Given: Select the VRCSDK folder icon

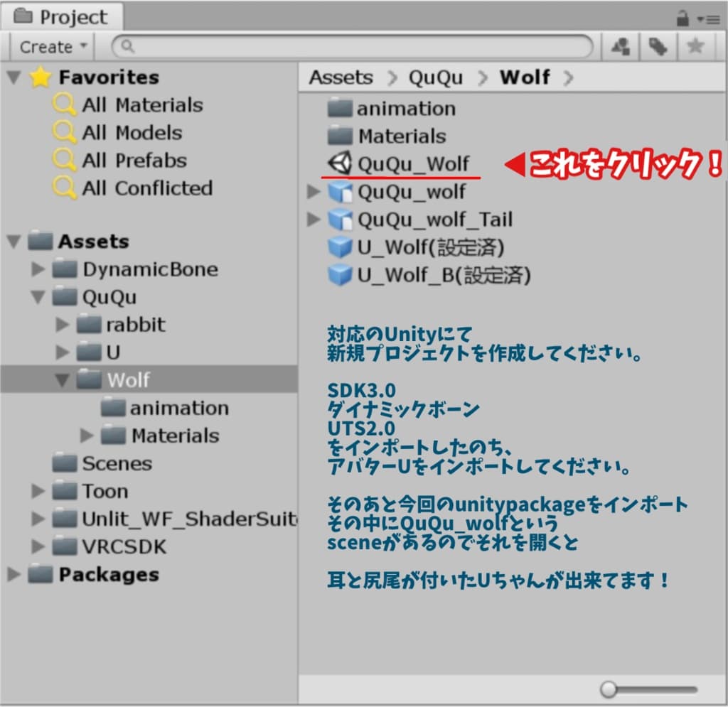Looking at the screenshot, I should pos(64,546).
